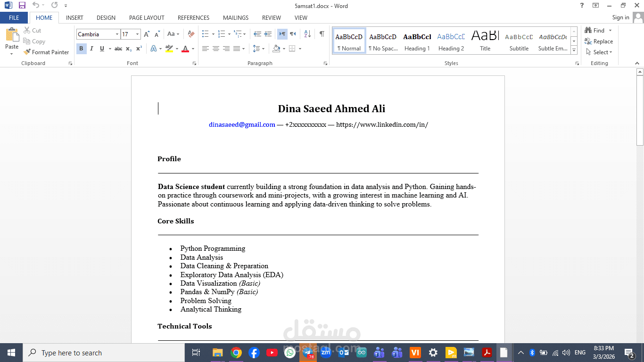Open Zoom from the taskbar
The width and height of the screenshot is (644, 362).
(x=326, y=353)
